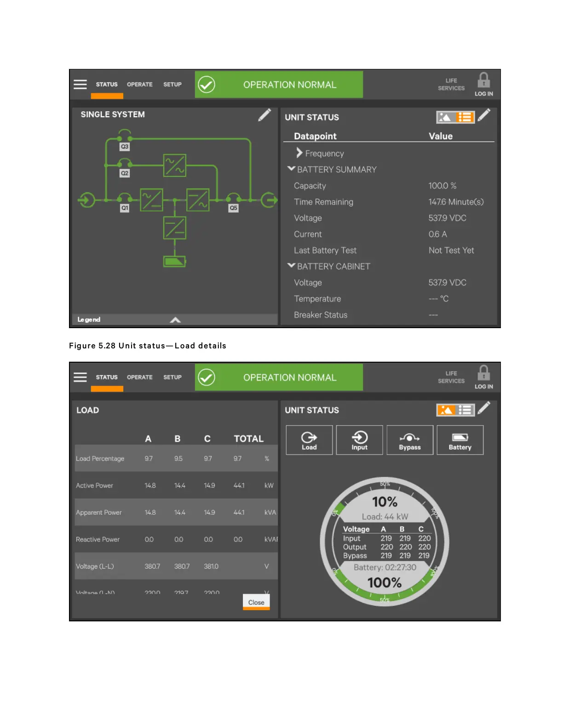Click the rectifier block right of Q1
Image resolution: width=563 pixels, height=728 pixels.
click(151, 200)
